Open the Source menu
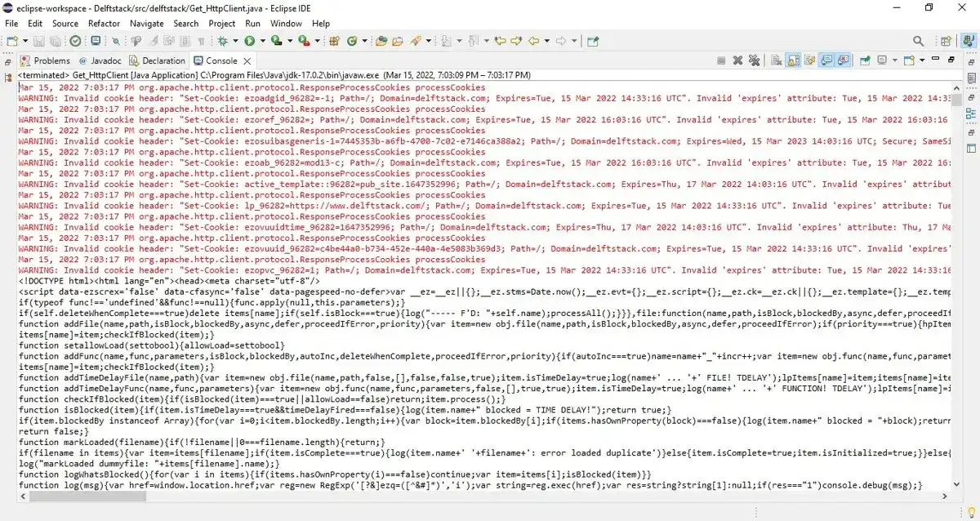The height and width of the screenshot is (521, 980). click(65, 24)
